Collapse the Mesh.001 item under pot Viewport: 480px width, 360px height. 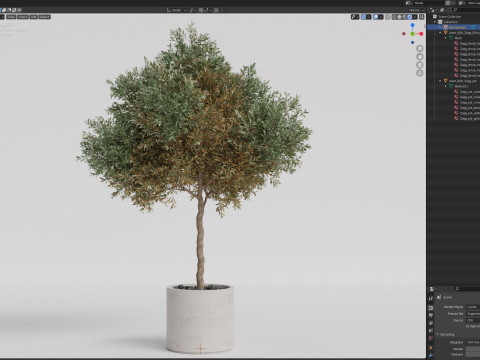point(446,86)
